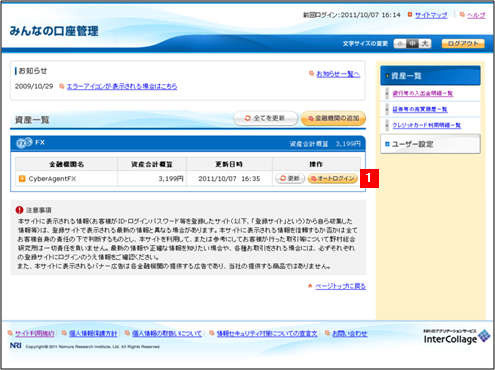Click the 金融機関の追加 button
Viewport: 495px width, 370px height.
coord(333,118)
